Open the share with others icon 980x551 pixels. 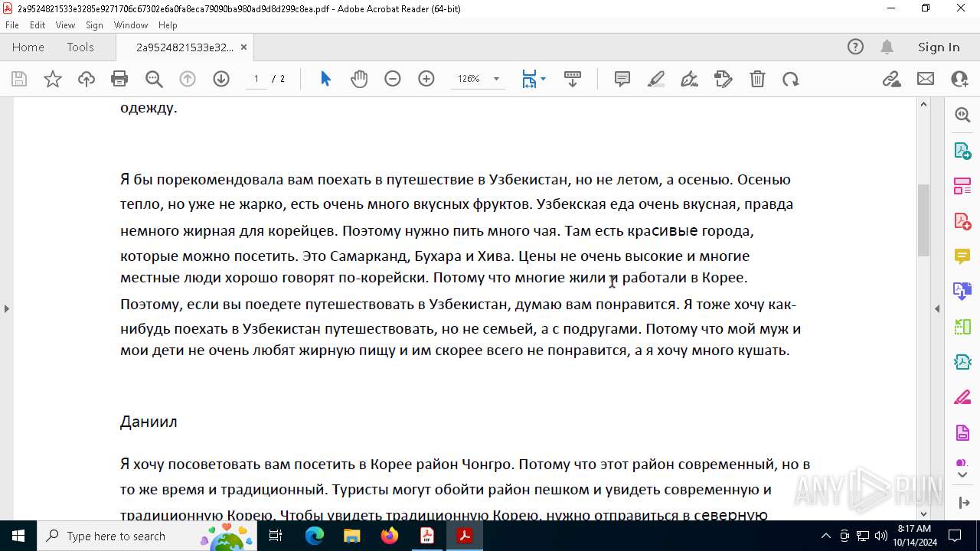(959, 79)
